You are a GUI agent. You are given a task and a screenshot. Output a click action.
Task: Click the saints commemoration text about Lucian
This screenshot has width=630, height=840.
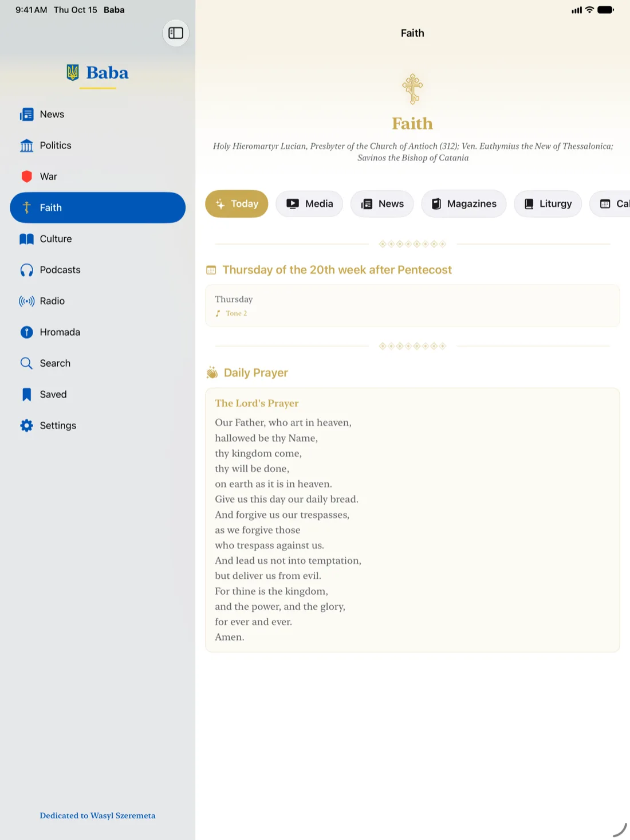[413, 152]
